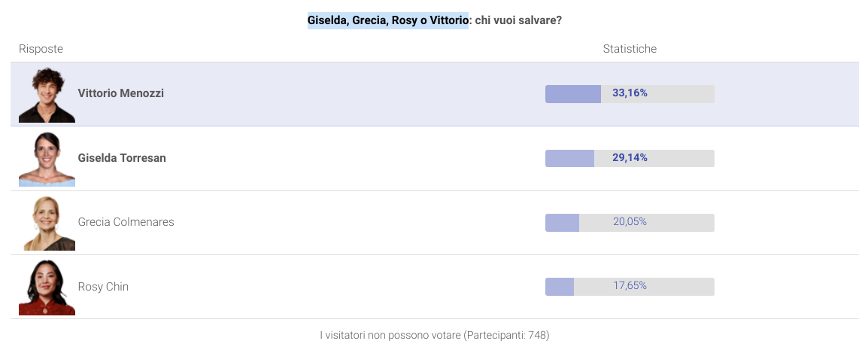Click the Partecipanti: 748 footer note
This screenshot has height=347, width=868.
point(506,336)
